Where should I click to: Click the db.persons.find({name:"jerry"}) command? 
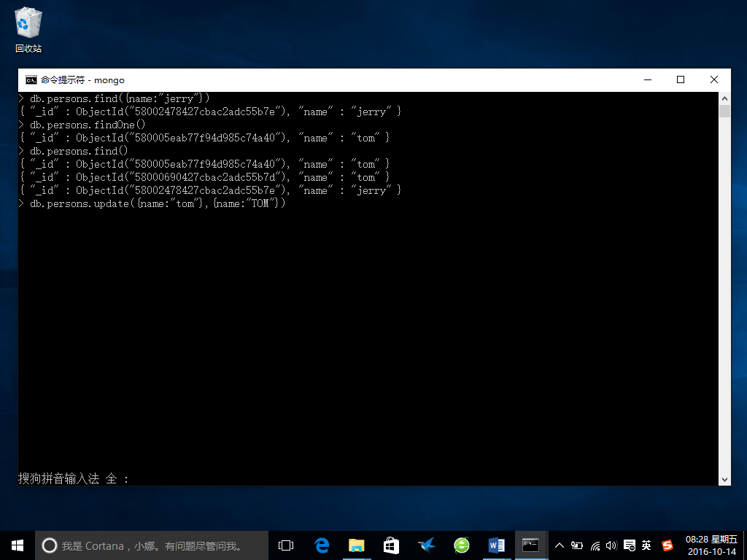(x=120, y=98)
